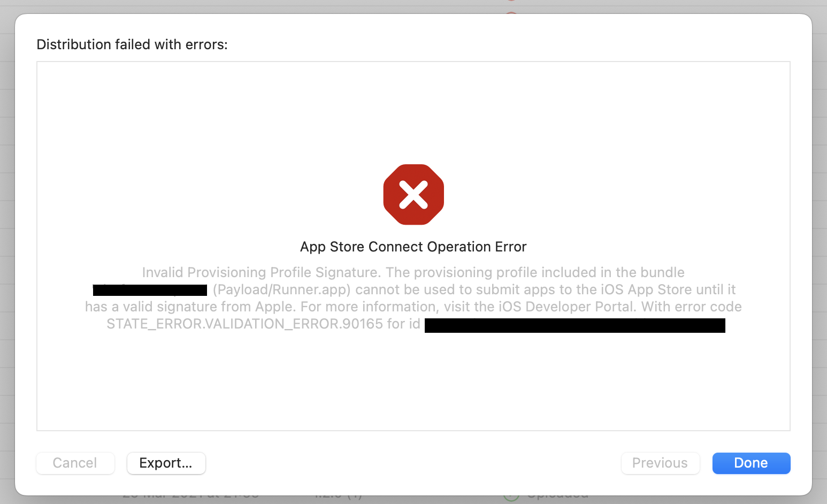Go back using the Previous button

[x=660, y=463]
